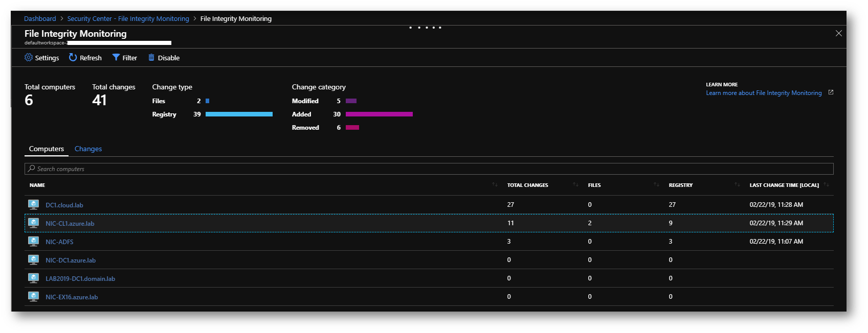Click the Added count 30 label
Image resolution: width=868 pixels, height=333 pixels.
[x=337, y=114]
